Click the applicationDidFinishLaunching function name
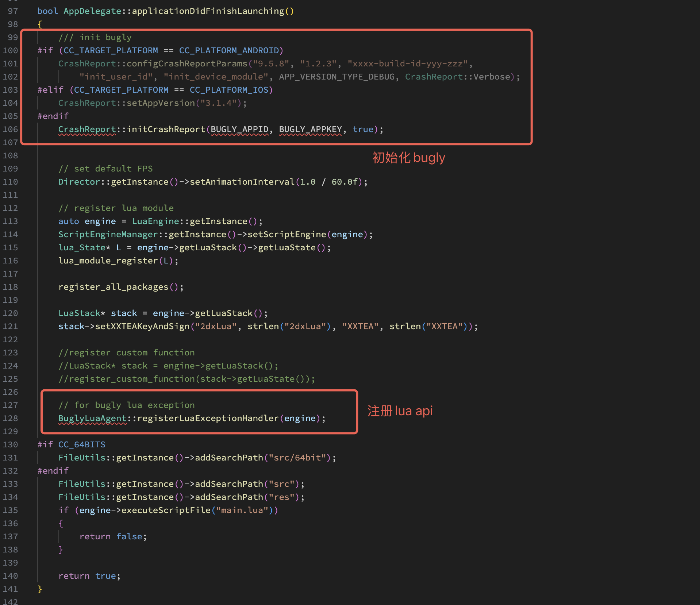 (x=208, y=11)
